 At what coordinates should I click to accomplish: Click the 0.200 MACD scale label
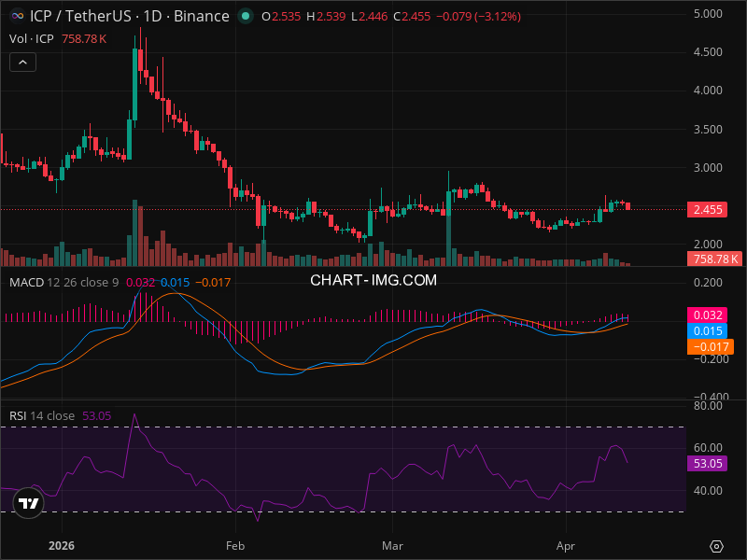(x=708, y=283)
